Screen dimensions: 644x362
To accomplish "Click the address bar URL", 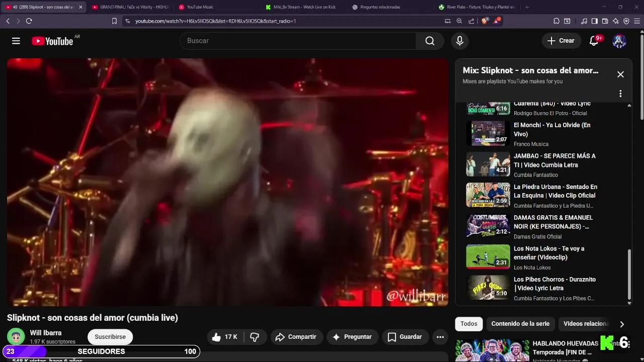I will coord(215,21).
